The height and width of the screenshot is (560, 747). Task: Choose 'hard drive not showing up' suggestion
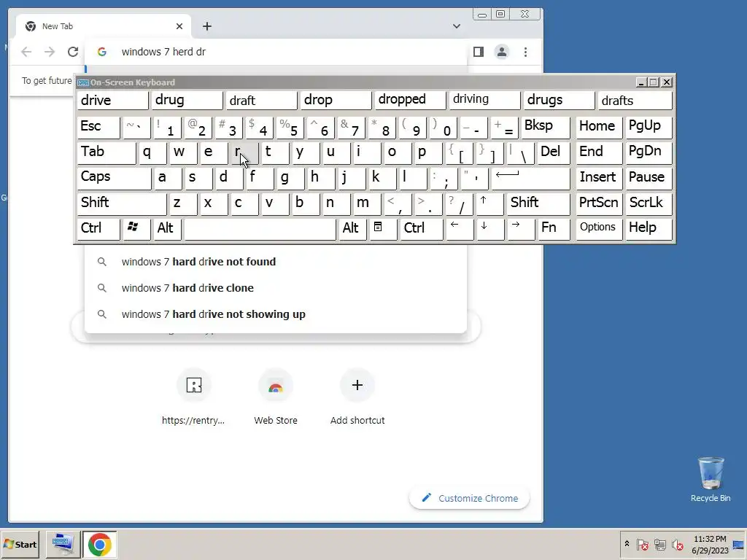pos(275,314)
